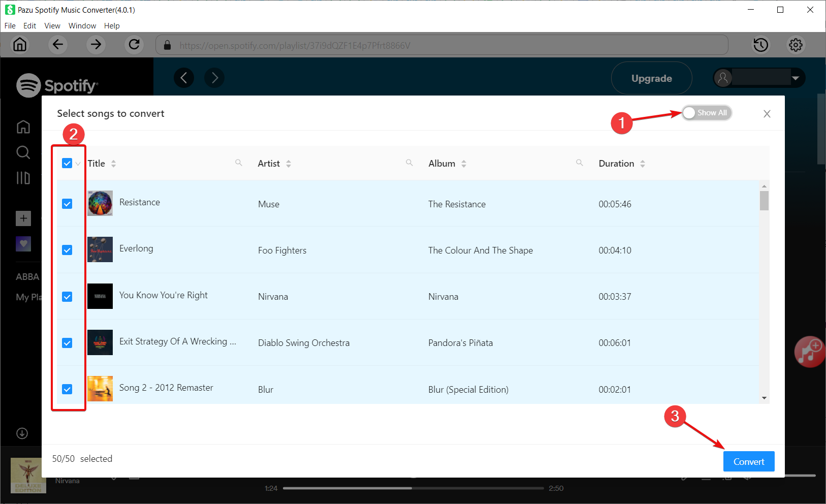The height and width of the screenshot is (504, 826).
Task: Deselect the Song 2 - 2012 Remaster checkbox
Action: tap(67, 389)
